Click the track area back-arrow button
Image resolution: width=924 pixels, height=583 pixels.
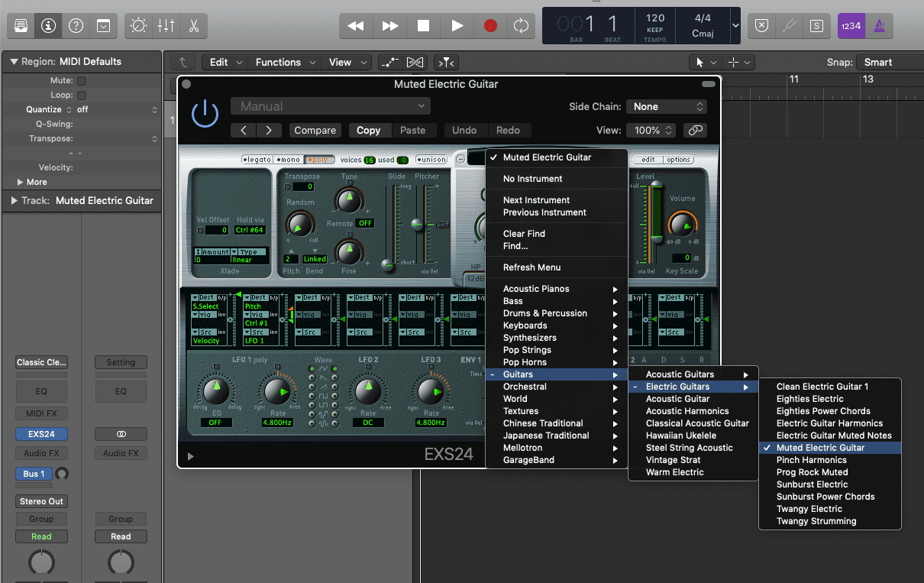tap(183, 62)
